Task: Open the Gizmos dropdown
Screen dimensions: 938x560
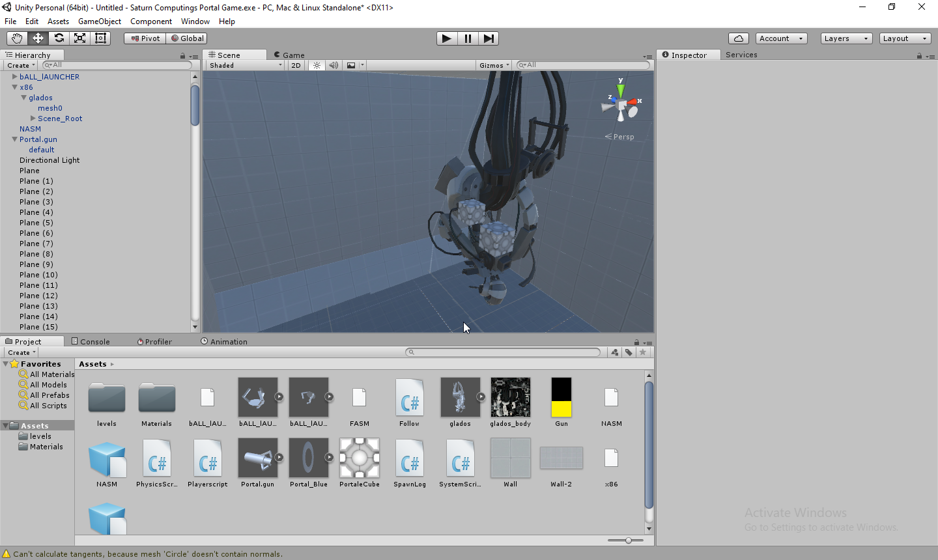Action: click(x=494, y=65)
